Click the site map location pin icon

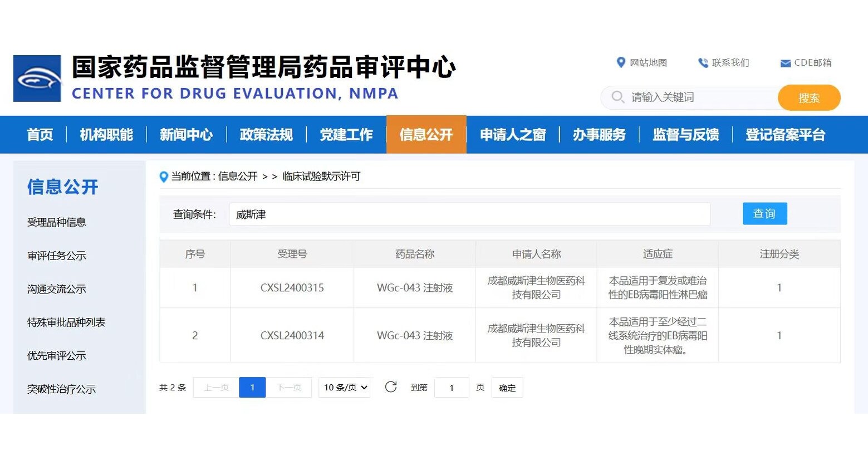[621, 62]
